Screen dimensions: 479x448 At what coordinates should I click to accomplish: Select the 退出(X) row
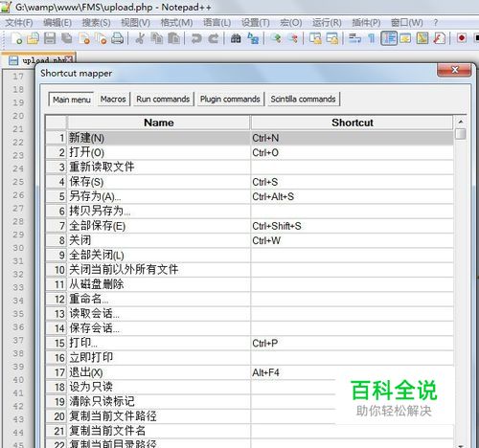[249, 373]
